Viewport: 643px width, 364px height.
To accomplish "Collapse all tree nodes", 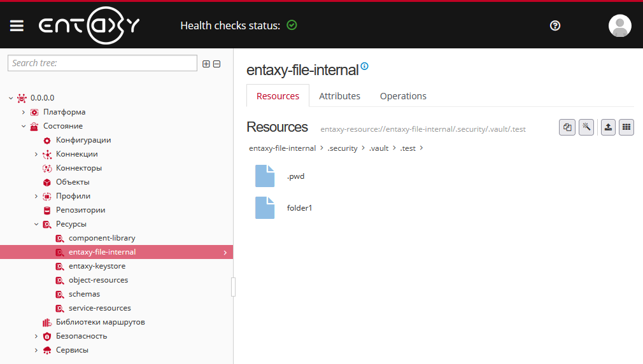I will pos(216,64).
